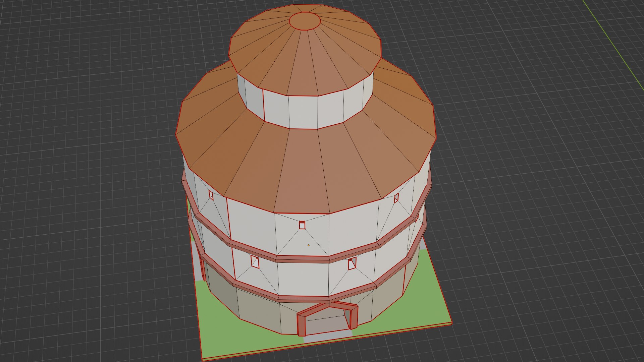Image resolution: width=644 pixels, height=362 pixels.
Task: Select the lower-right window on the middle floor
Action: click(352, 263)
